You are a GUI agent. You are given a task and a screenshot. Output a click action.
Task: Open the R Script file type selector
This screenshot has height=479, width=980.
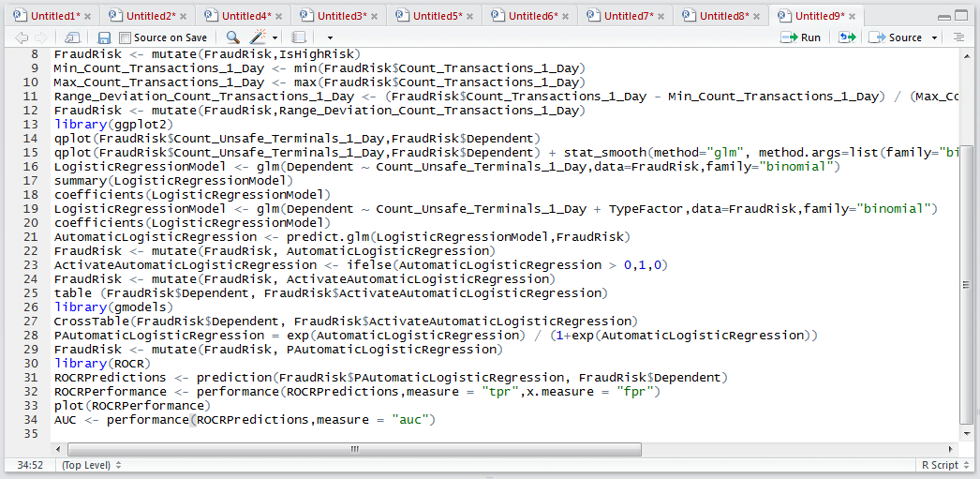pyautogui.click(x=943, y=465)
